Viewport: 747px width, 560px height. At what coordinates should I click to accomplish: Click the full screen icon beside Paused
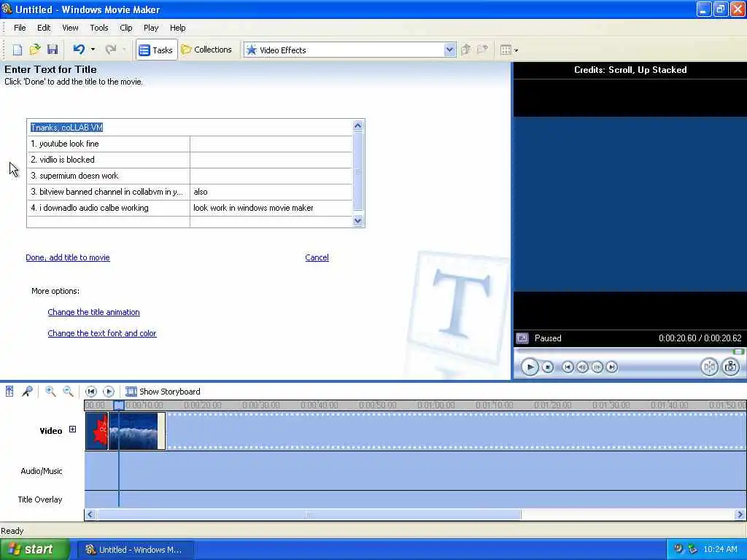522,338
